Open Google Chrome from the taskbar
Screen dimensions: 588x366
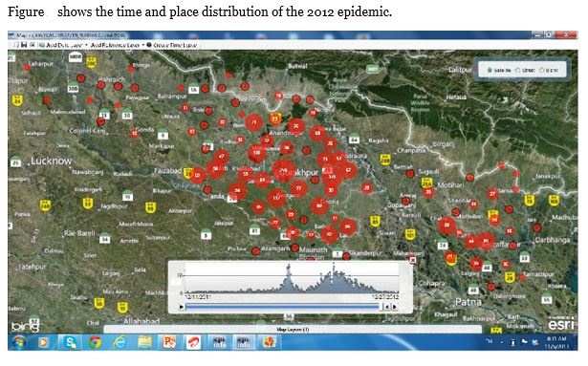pos(96,342)
